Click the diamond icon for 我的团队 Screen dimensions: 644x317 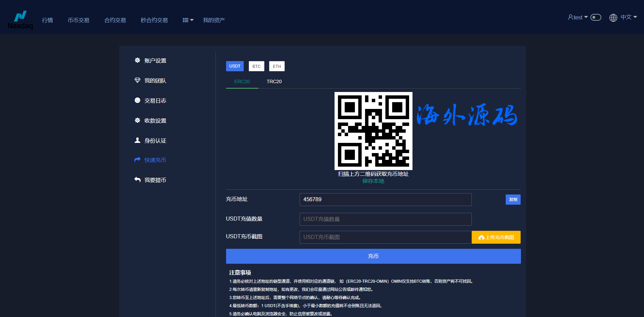tap(137, 80)
